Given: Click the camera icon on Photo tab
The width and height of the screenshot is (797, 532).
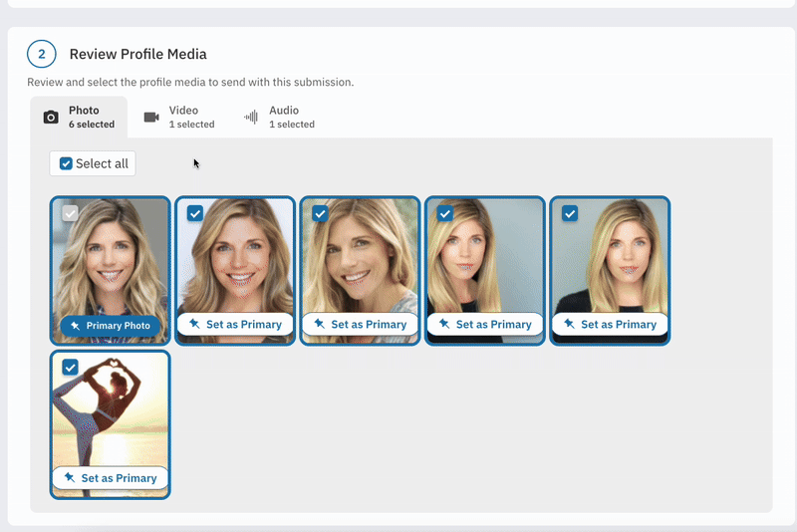Looking at the screenshot, I should point(51,118).
